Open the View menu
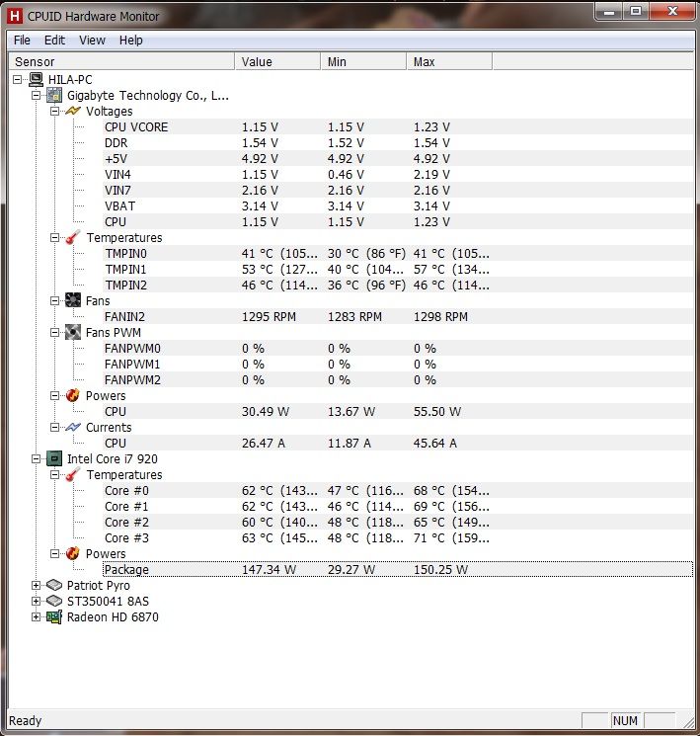Screen dimensions: 700x736 92,41
